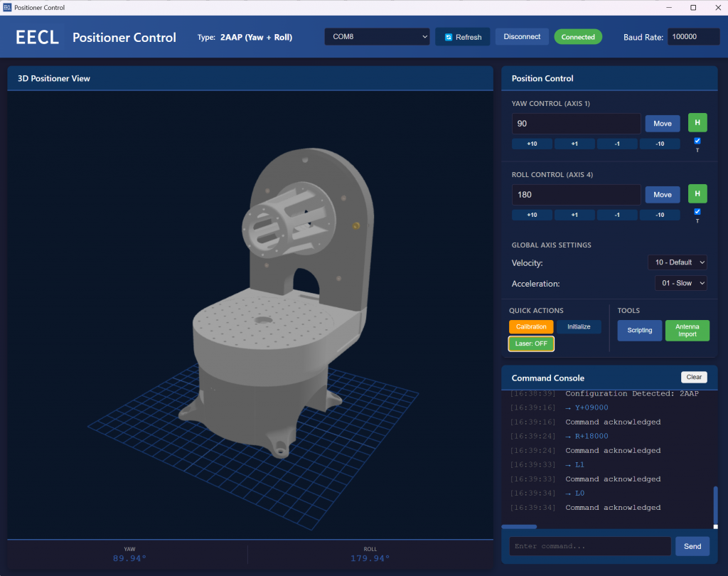Open the Velocity dropdown
The height and width of the screenshot is (576, 728).
pyautogui.click(x=677, y=262)
